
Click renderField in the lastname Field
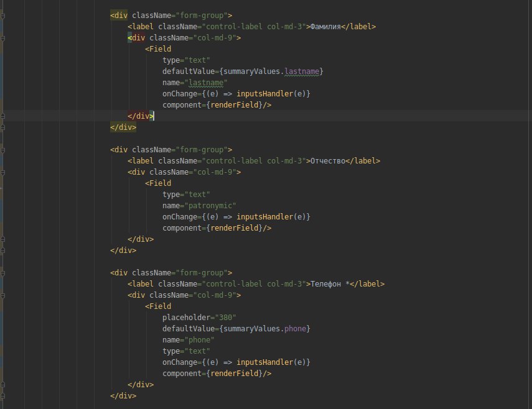tap(234, 104)
